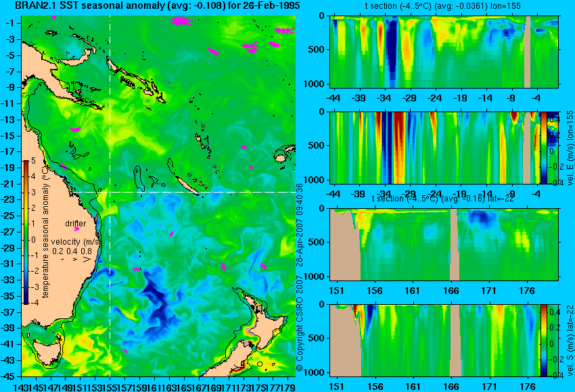Click the eastward velocity color bar

[544, 147]
